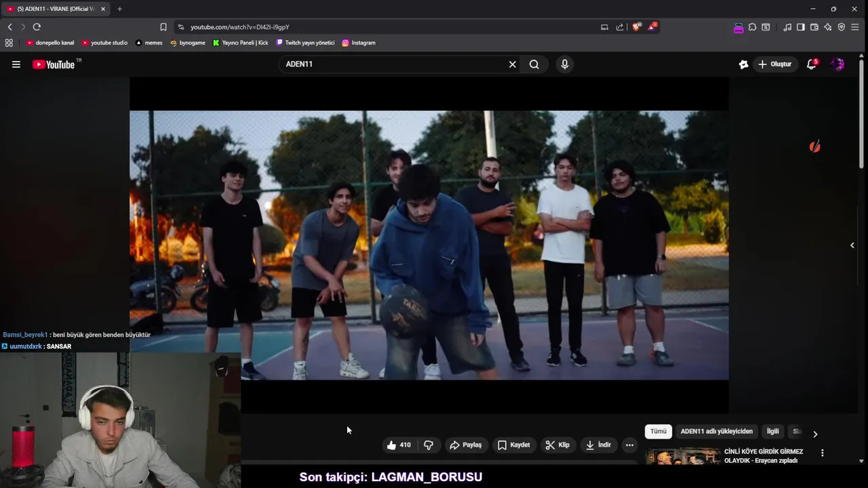This screenshot has height=488, width=868.
Task: Open Yayıncı Paneli | Kick bookmark
Action: (241, 43)
